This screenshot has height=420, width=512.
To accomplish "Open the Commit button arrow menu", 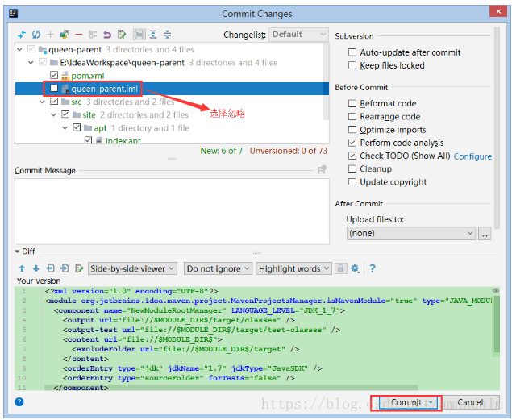I will (x=431, y=402).
